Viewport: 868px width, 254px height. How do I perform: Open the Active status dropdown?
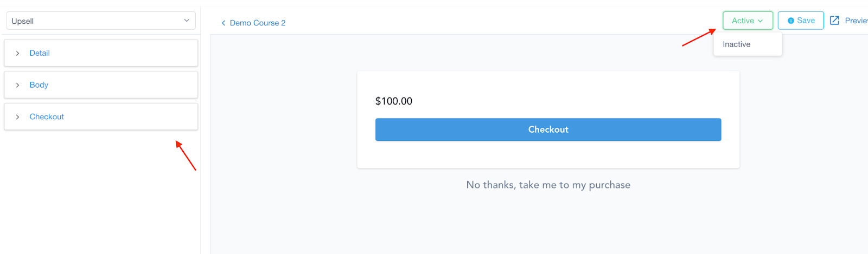pos(748,21)
